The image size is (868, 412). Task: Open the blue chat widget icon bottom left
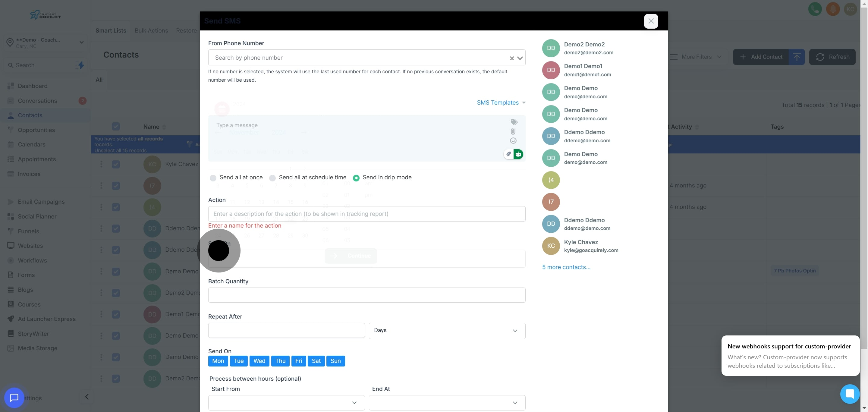tap(14, 398)
